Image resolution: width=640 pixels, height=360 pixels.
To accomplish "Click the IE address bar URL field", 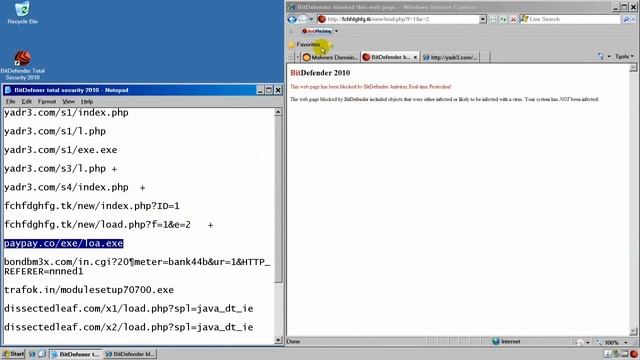I will (402, 19).
